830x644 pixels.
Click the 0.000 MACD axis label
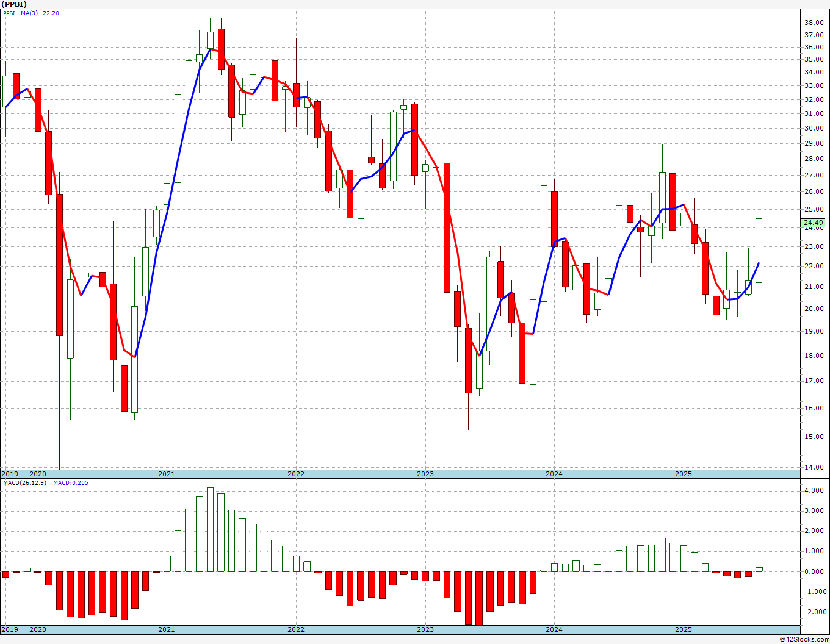tap(814, 572)
